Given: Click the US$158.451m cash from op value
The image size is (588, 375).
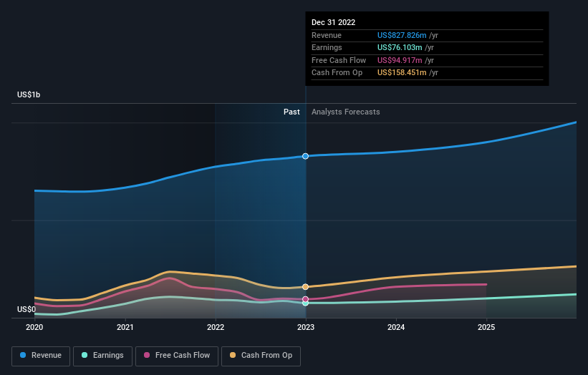Looking at the screenshot, I should pyautogui.click(x=402, y=73).
